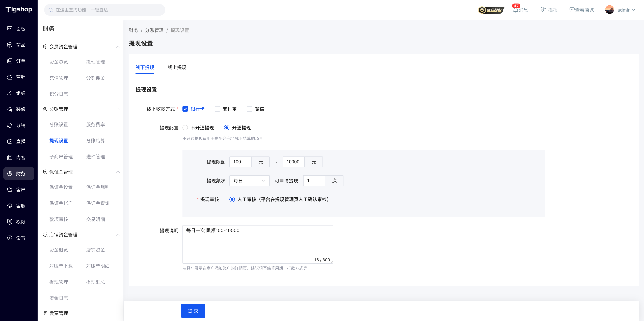Open the 营销 marketing icon in sidebar
Image resolution: width=644 pixels, height=321 pixels.
(10, 77)
